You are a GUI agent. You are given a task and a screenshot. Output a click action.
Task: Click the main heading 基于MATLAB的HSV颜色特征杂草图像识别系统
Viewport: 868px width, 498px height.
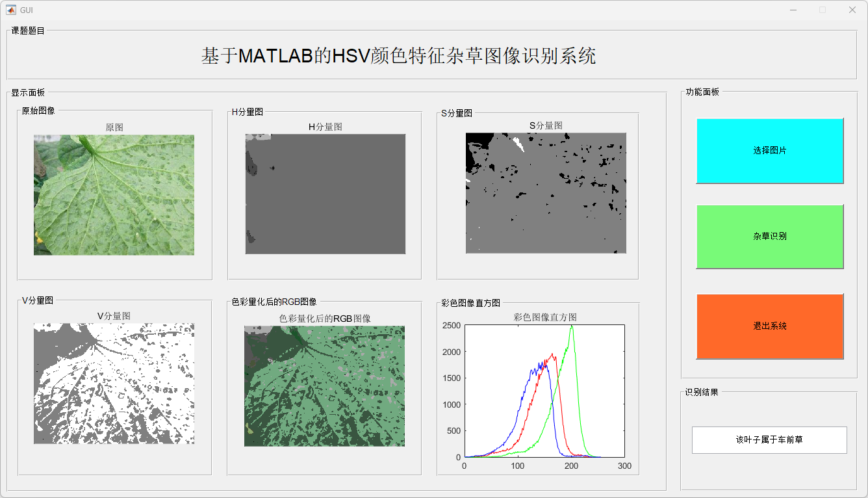[x=398, y=56]
